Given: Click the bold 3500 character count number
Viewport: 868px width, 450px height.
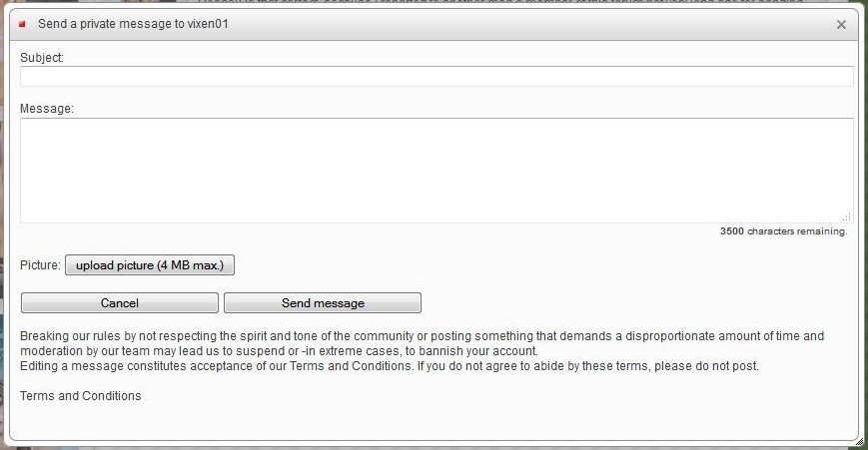Looking at the screenshot, I should (x=731, y=231).
